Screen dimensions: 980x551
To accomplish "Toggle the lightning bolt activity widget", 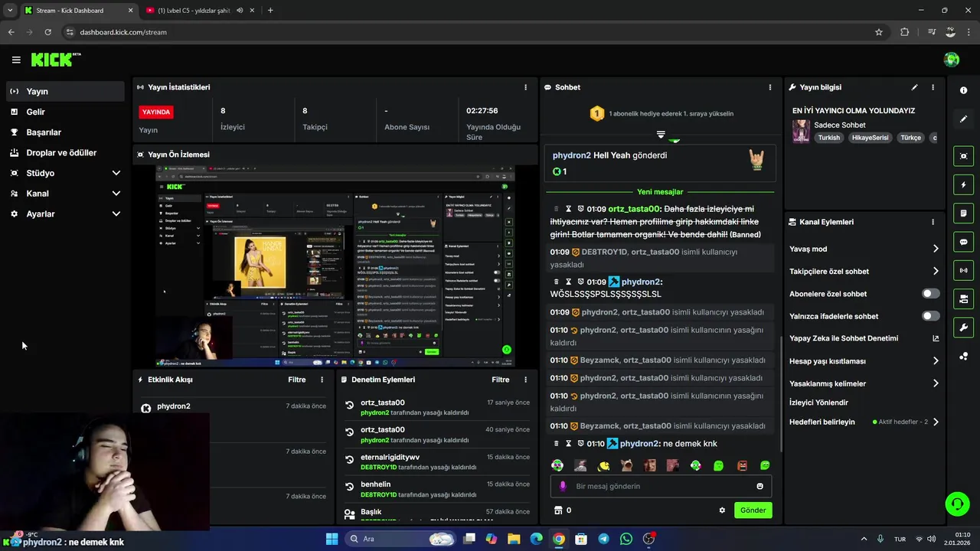I will click(963, 184).
